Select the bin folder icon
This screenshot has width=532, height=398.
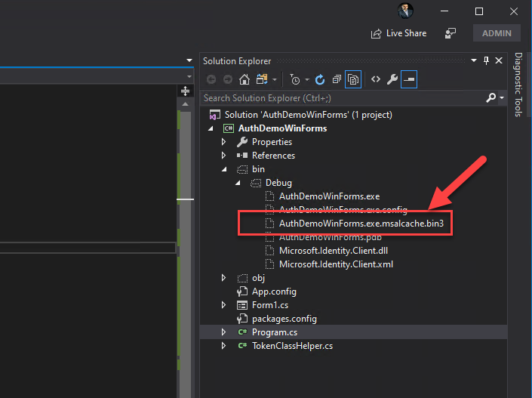(x=242, y=169)
